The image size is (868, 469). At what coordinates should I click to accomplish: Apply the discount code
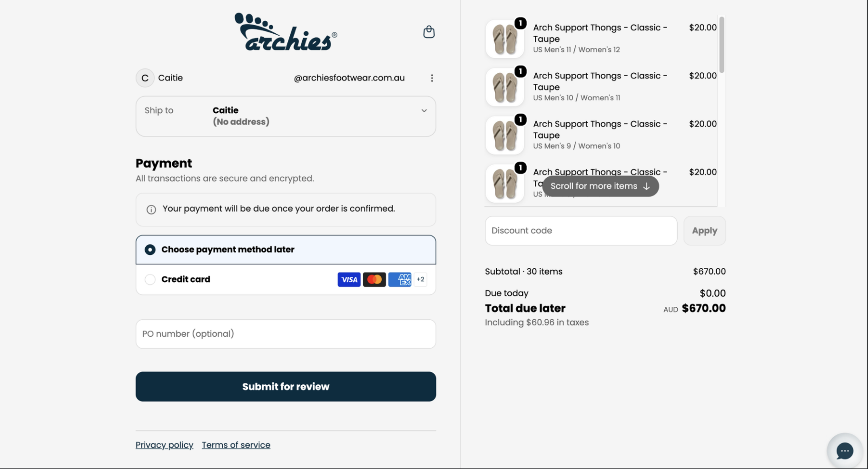(x=704, y=231)
